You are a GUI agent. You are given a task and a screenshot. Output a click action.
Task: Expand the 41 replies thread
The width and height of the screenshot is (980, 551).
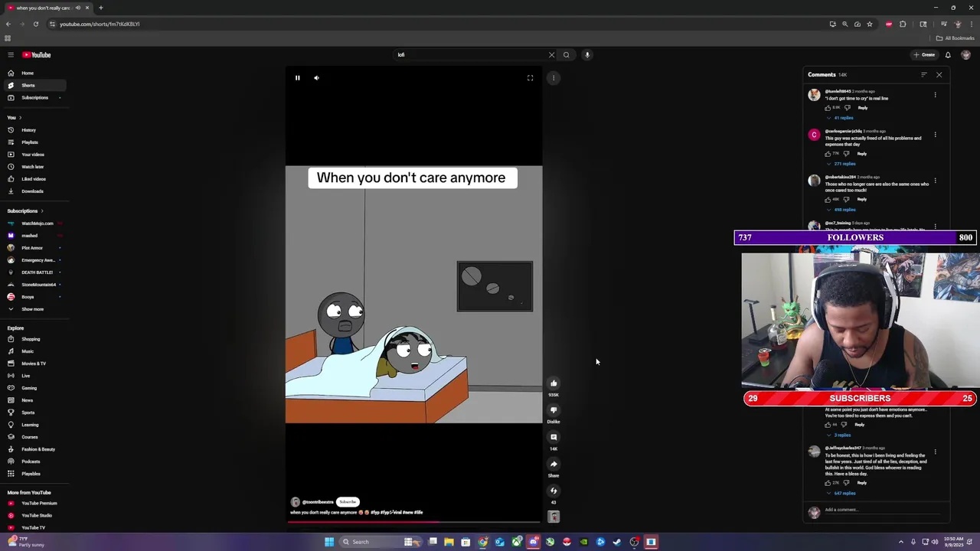pos(841,118)
